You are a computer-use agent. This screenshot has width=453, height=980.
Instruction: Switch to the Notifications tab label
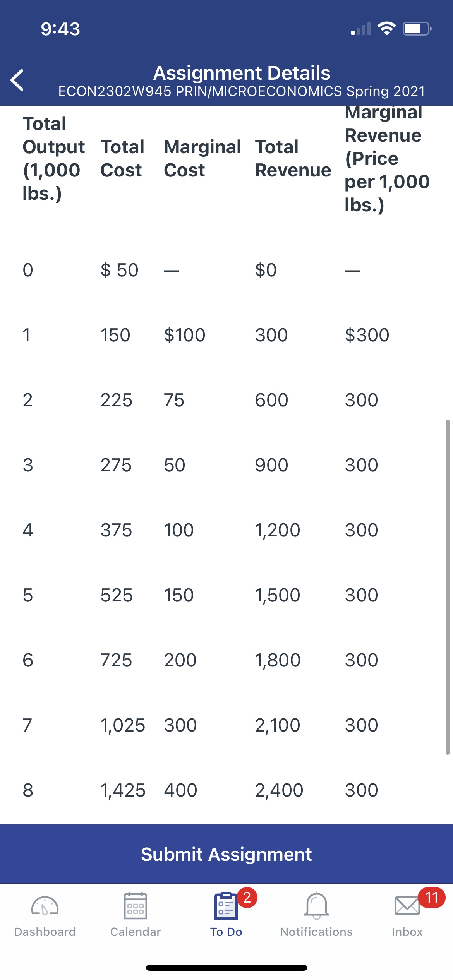tap(317, 932)
